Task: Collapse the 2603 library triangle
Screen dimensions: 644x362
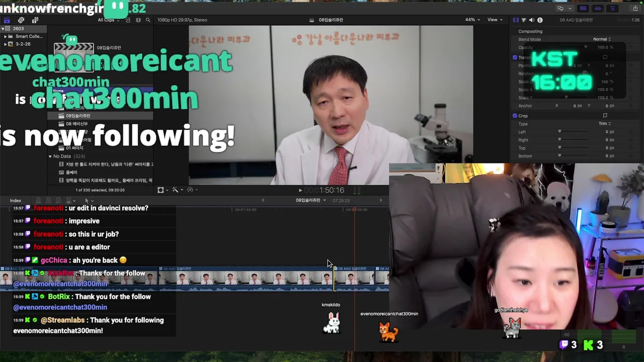Action: [x=2, y=29]
